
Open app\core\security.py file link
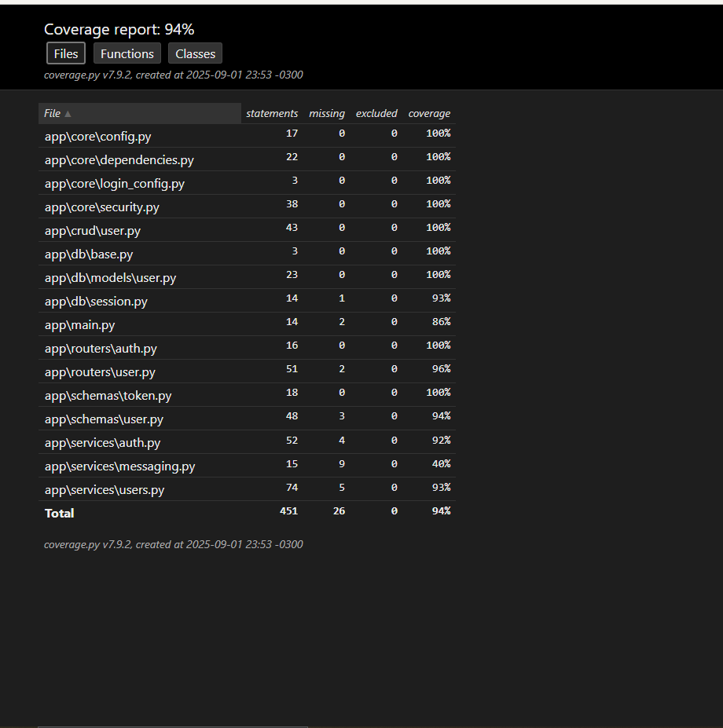point(101,207)
